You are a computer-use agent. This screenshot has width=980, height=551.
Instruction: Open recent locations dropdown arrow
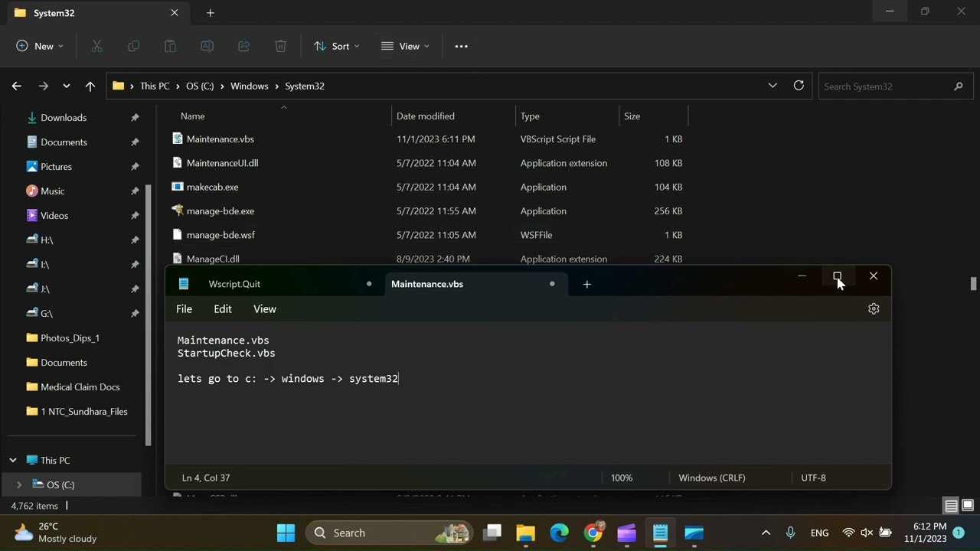coord(67,86)
